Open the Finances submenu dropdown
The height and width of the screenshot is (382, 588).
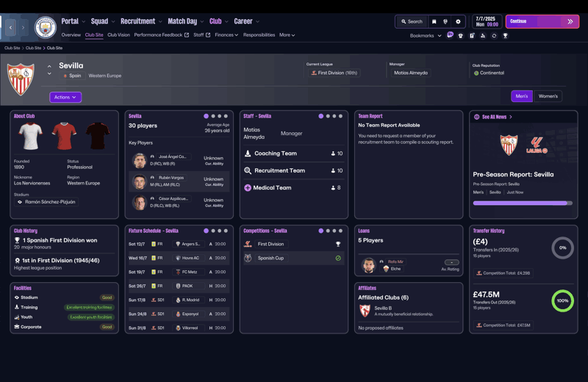226,35
